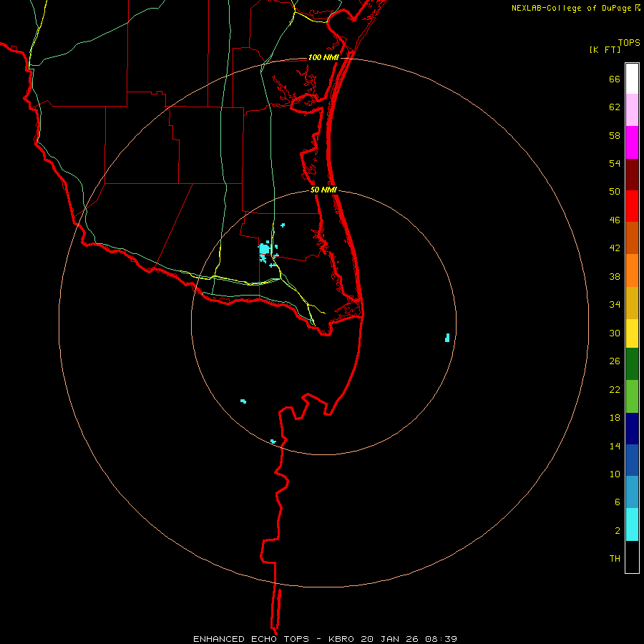
Task: Click the cyan echo on the 50 NMI ring
Action: [273, 441]
